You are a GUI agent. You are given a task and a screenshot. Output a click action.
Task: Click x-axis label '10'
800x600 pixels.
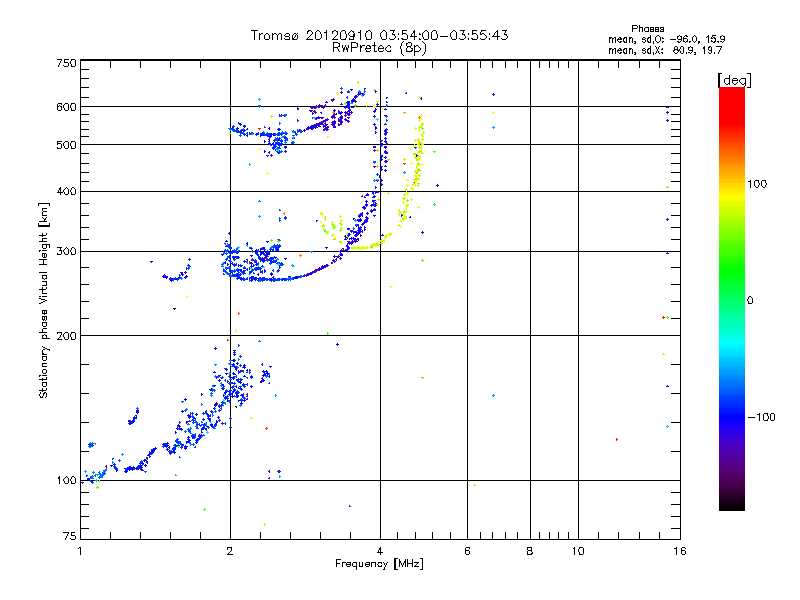click(x=578, y=551)
